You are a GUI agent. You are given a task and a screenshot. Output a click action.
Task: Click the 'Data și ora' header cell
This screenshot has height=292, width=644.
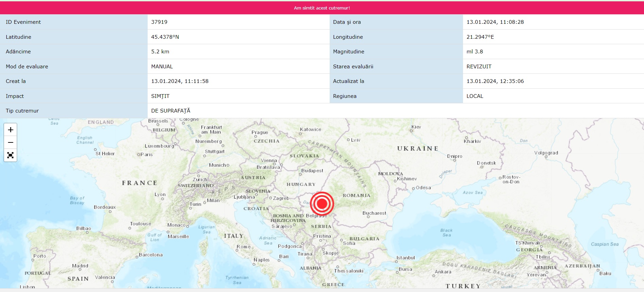tap(347, 22)
